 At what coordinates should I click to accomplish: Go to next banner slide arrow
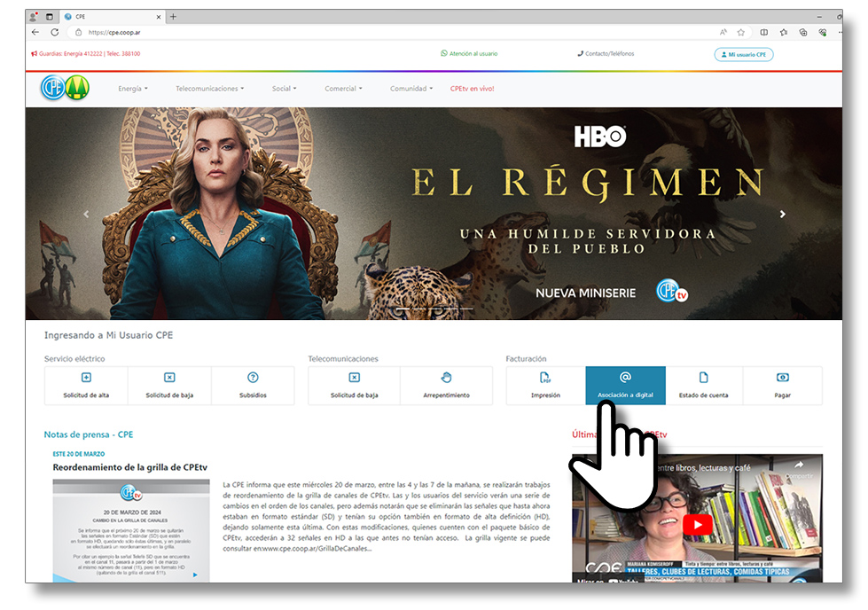click(782, 214)
